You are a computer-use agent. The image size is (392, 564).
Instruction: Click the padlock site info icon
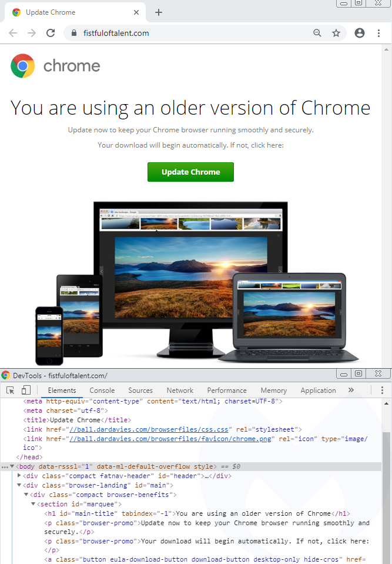[74, 34]
